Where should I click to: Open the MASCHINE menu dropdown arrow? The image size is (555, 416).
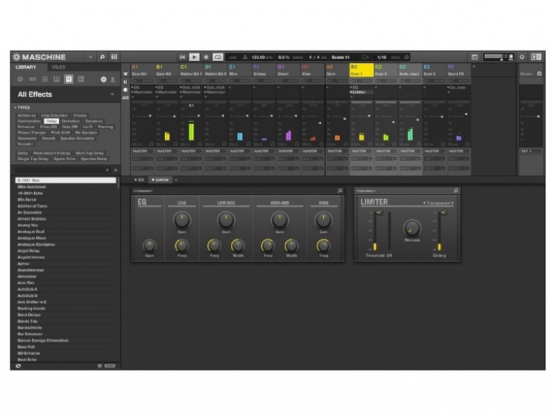[x=91, y=57]
